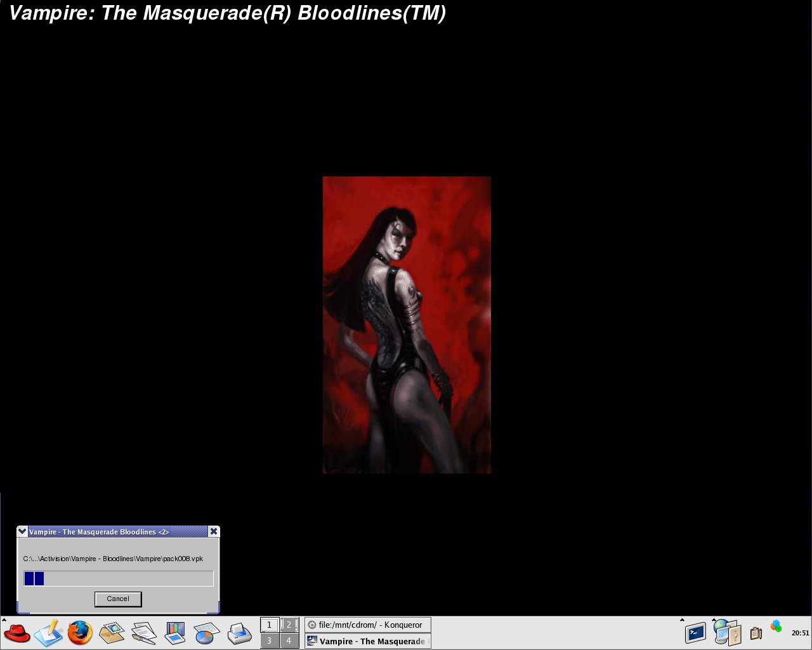Image resolution: width=812 pixels, height=650 pixels.
Task: Click the colored cubes tray icon
Action: [776, 627]
